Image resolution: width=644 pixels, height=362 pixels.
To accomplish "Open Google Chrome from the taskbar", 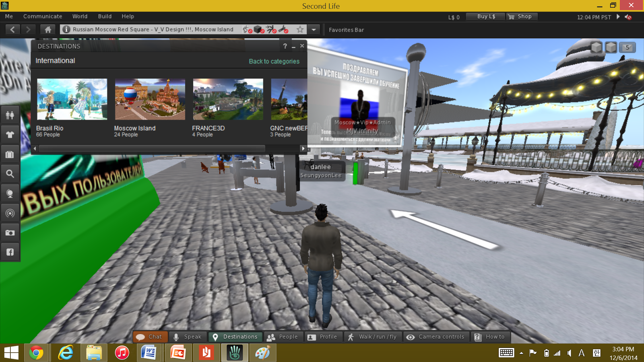I will [36, 353].
